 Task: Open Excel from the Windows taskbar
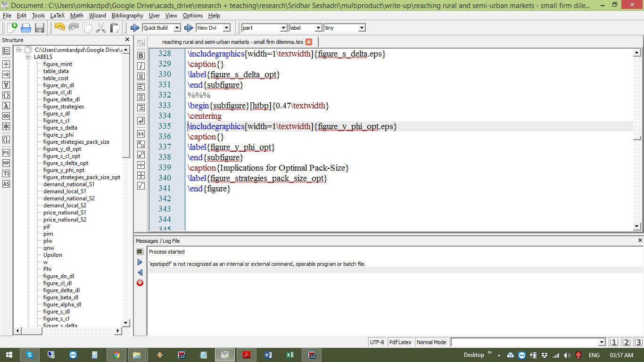point(290,355)
